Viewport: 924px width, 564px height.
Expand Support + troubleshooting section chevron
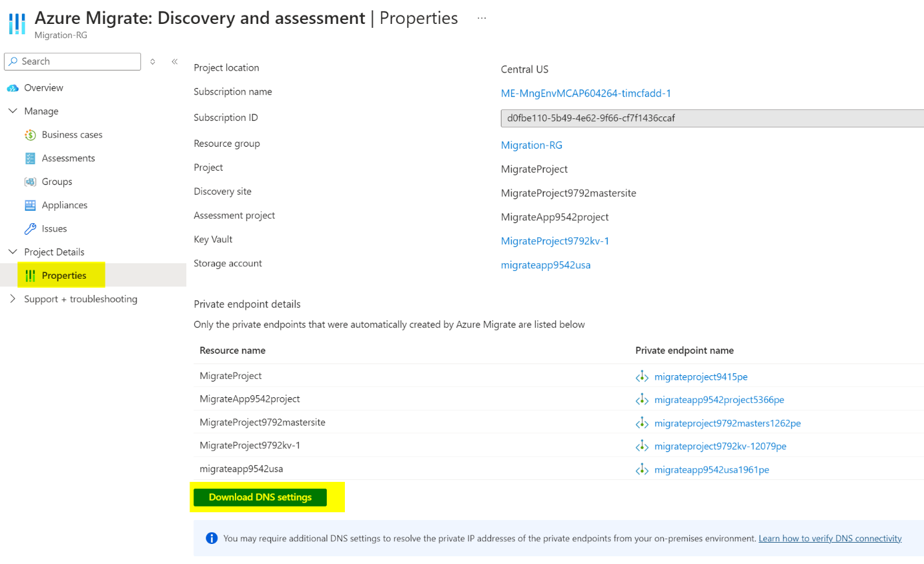[x=12, y=299]
